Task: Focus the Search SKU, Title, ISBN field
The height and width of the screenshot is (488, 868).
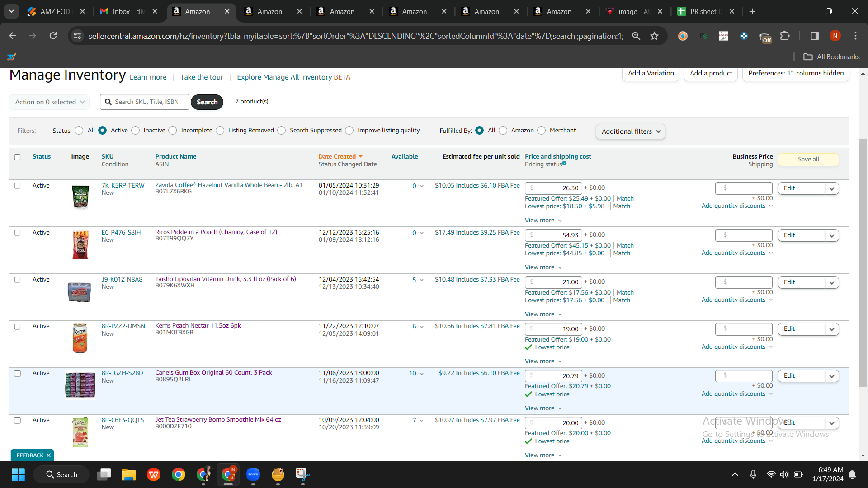Action: tap(145, 102)
